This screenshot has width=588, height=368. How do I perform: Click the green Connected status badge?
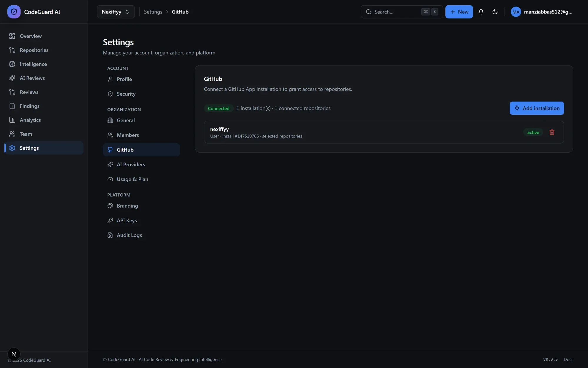(218, 108)
